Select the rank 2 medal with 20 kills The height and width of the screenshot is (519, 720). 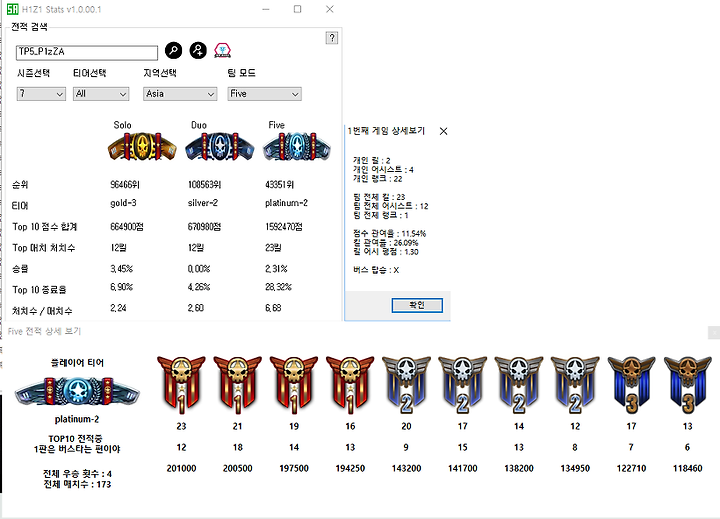pos(406,385)
